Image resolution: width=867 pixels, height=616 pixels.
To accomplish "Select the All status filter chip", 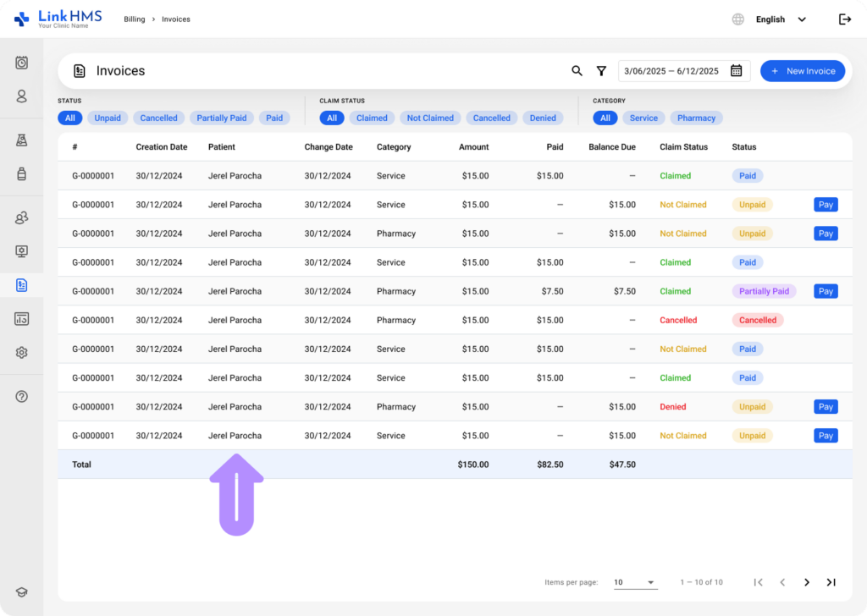I will [x=70, y=118].
